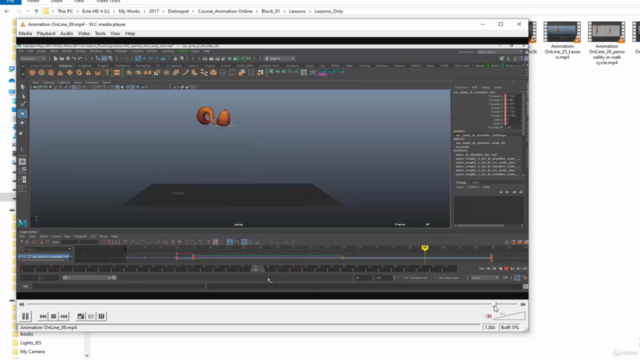Image resolution: width=640 pixels, height=360 pixels.
Task: Mute audio with VLC speaker icon
Action: (x=489, y=316)
